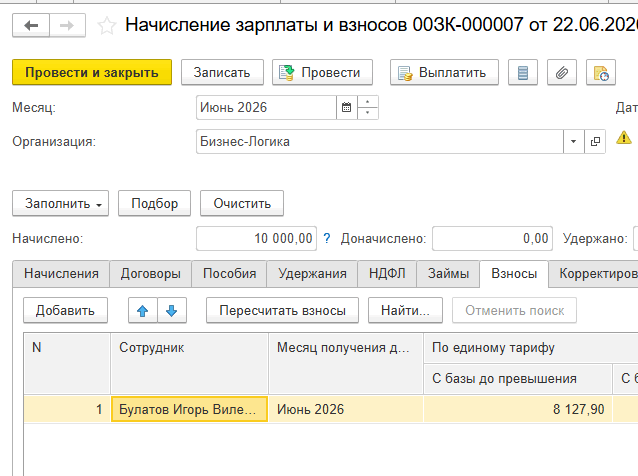The width and height of the screenshot is (638, 476).
Task: Move row down with blue down arrow
Action: pyautogui.click(x=172, y=311)
